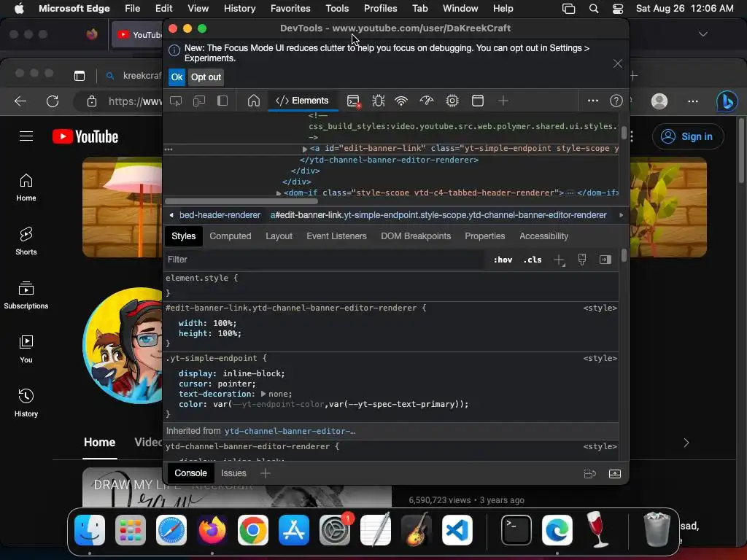Expand the dom-if element node

tap(279, 192)
